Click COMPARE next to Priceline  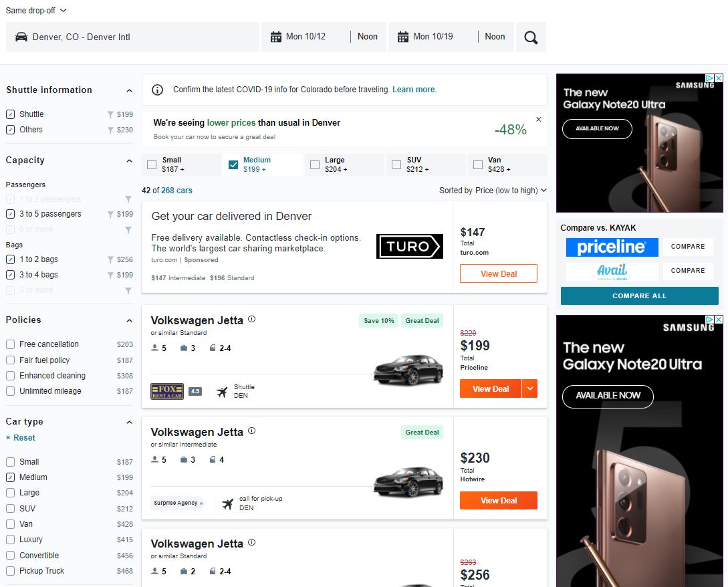(688, 247)
